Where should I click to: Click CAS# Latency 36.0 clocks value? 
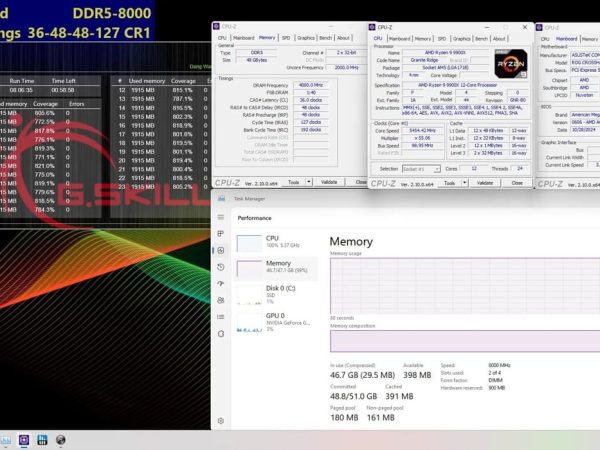pos(311,100)
